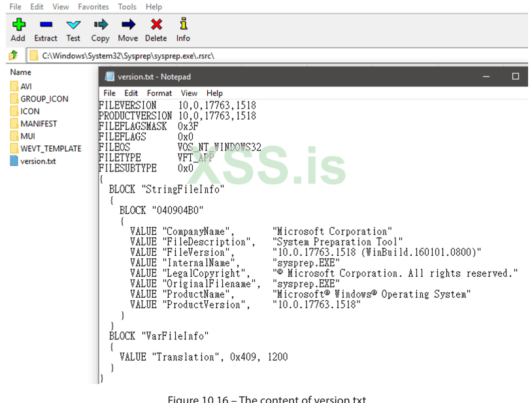
Task: Open Notepad's File menu
Action: coord(109,93)
